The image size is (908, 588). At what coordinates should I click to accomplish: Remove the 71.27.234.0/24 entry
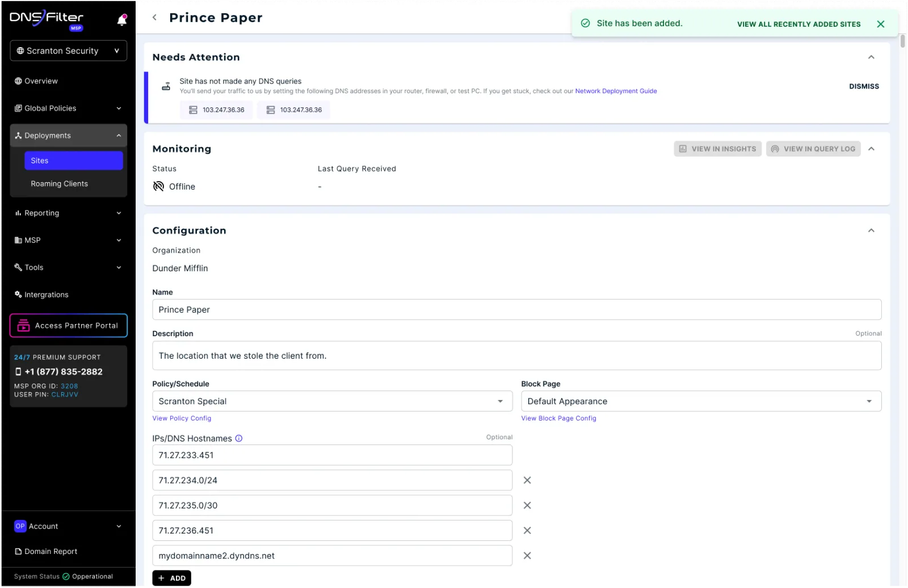(527, 481)
